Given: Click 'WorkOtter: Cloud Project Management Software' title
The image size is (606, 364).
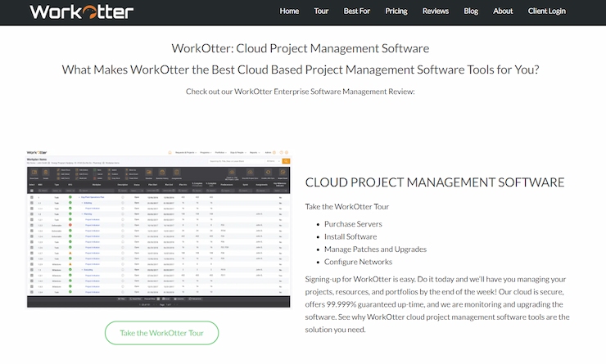Looking at the screenshot, I should (x=301, y=48).
